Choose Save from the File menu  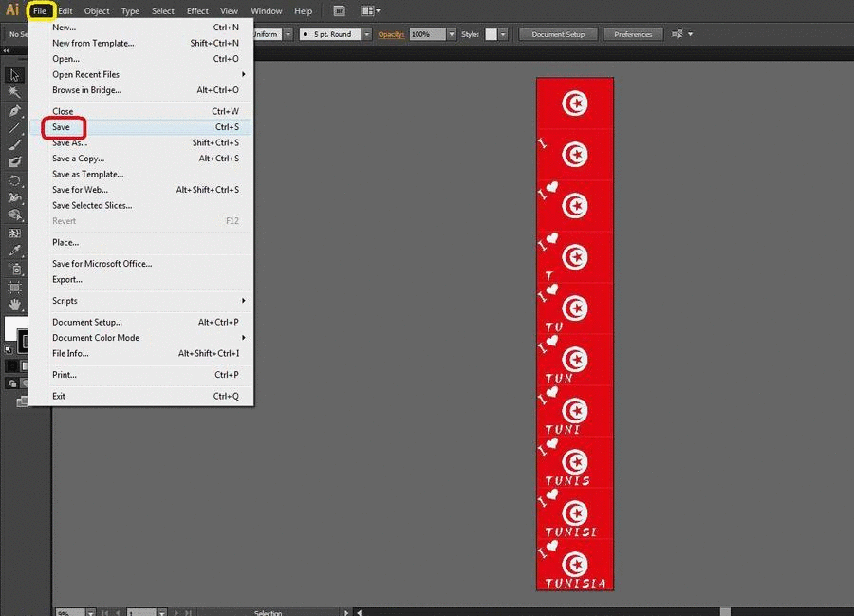tap(141, 127)
